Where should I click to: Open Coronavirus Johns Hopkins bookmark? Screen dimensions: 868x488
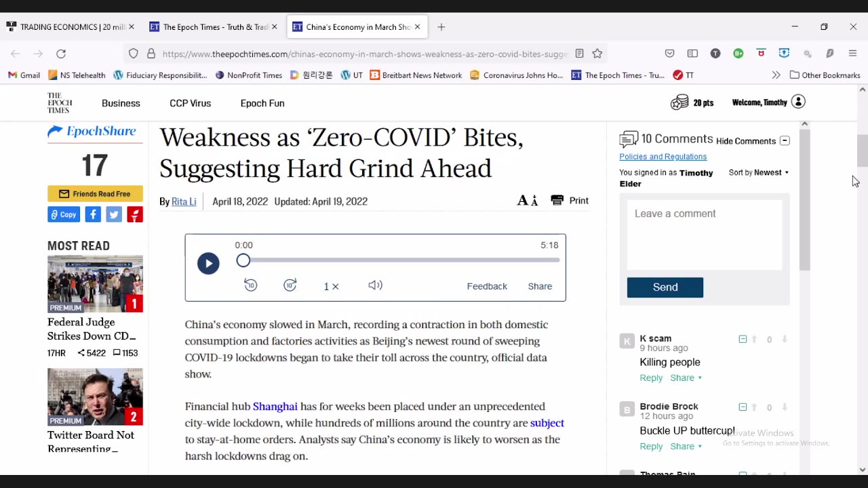pos(516,75)
